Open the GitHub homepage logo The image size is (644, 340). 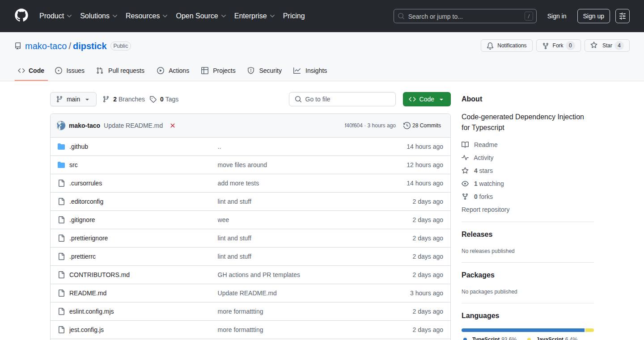tap(21, 16)
